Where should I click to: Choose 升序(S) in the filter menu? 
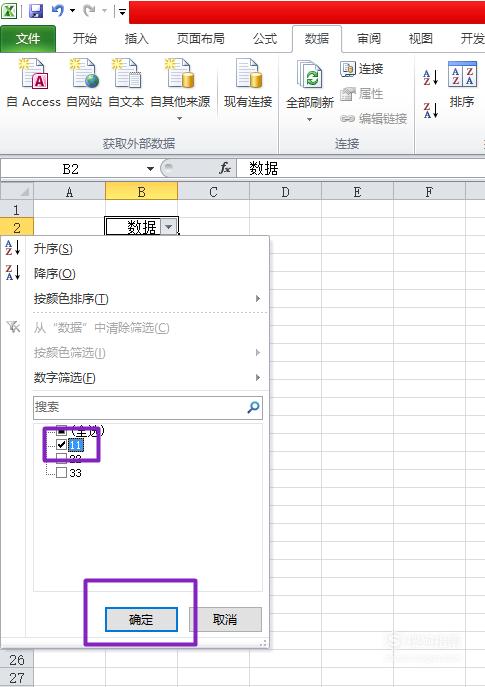[135, 249]
